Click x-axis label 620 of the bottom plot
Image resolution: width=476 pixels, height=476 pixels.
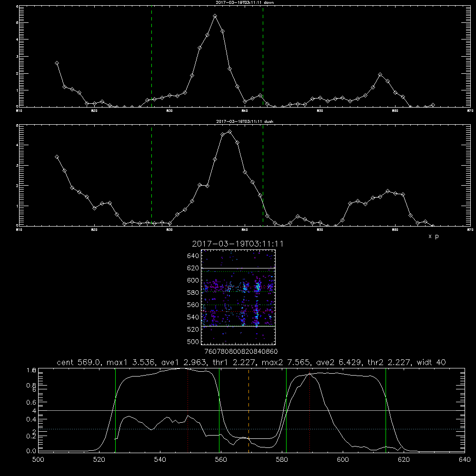coord(404,460)
